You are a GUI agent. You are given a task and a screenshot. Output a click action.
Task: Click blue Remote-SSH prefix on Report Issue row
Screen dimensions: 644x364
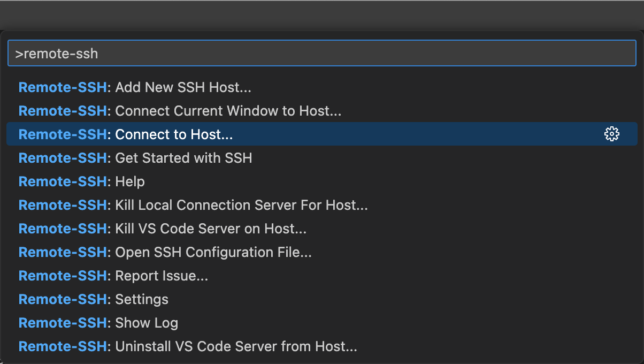tap(63, 276)
